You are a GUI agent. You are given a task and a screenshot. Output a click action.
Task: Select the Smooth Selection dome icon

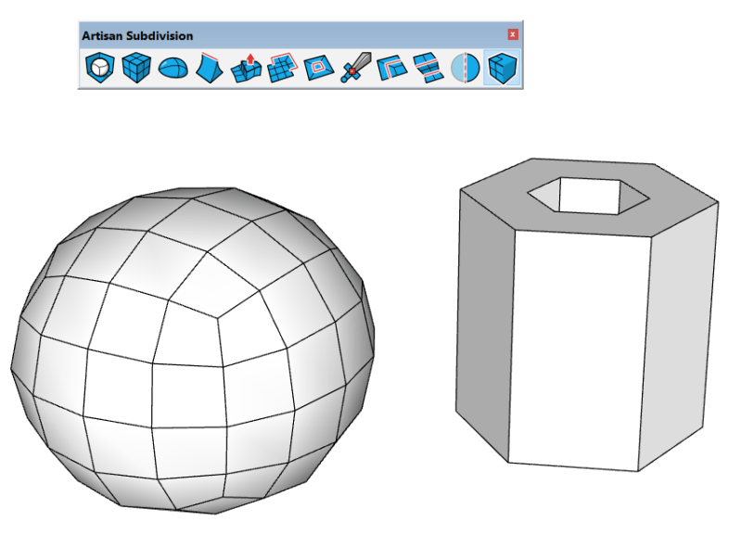tap(172, 68)
